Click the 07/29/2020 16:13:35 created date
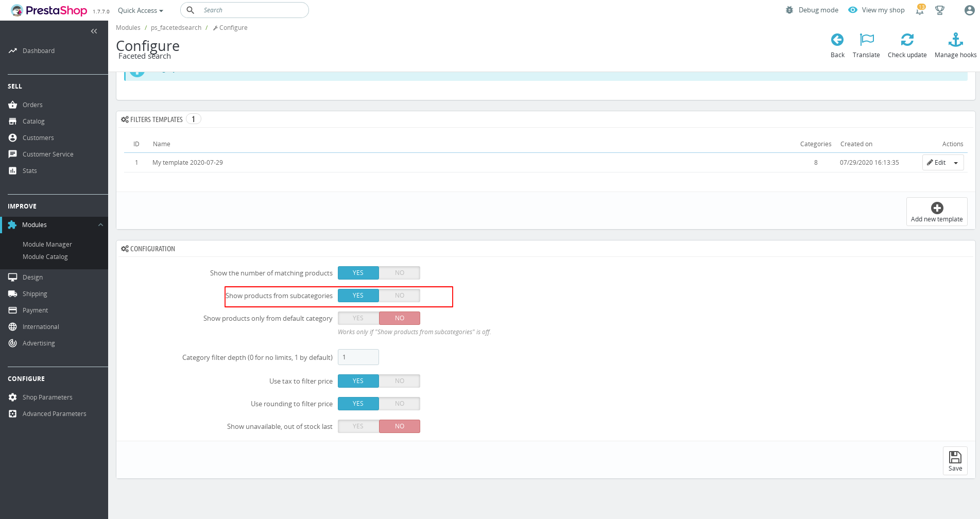The height and width of the screenshot is (519, 980). coord(869,163)
